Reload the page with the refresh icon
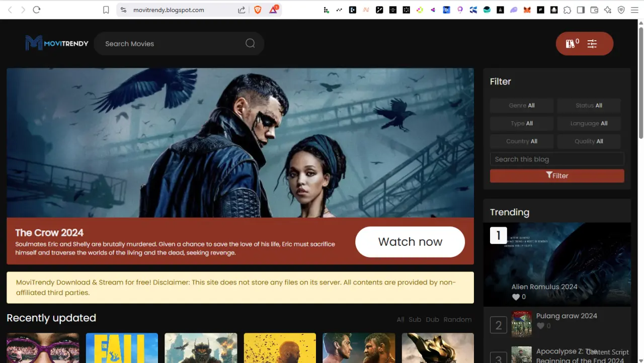The height and width of the screenshot is (363, 644). (37, 10)
